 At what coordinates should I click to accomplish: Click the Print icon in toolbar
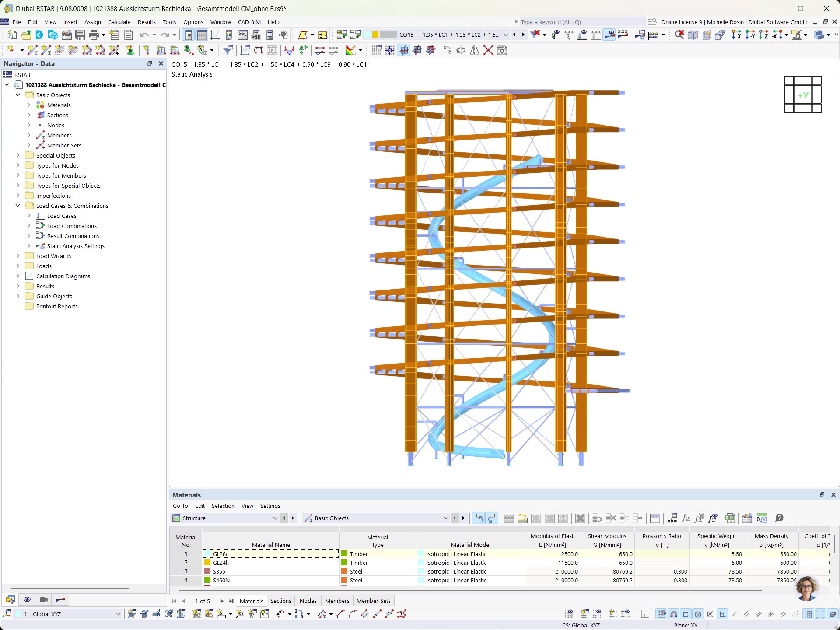tap(94, 35)
